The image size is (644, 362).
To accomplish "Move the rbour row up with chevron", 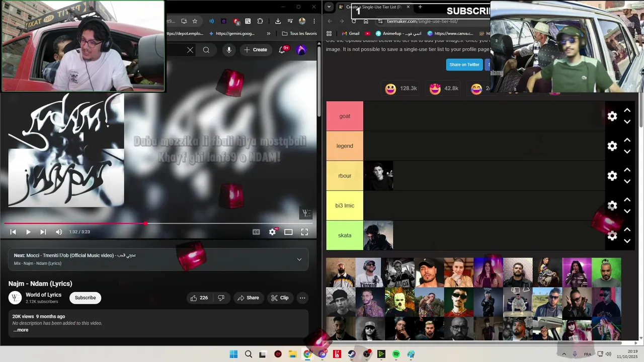I will point(627,170).
